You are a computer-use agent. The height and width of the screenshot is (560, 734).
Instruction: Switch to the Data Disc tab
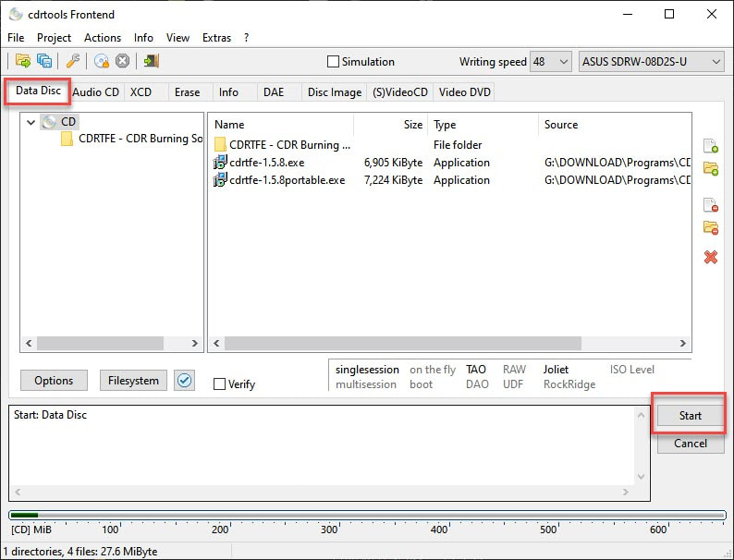click(x=38, y=91)
